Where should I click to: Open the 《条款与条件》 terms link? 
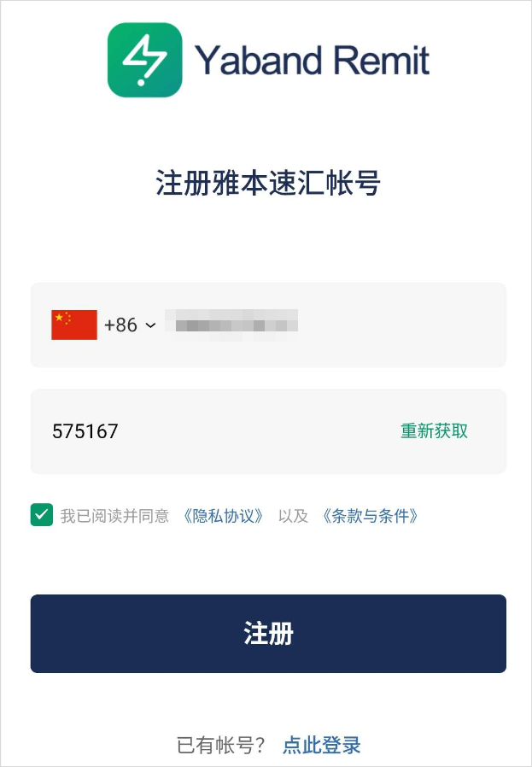pos(370,516)
